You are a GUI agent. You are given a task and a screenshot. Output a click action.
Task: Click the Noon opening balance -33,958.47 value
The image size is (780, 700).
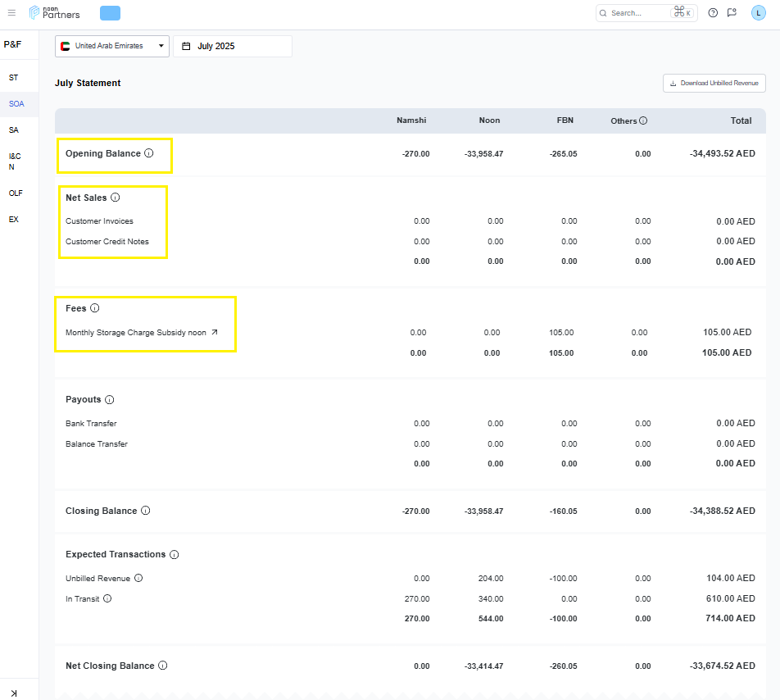click(484, 154)
